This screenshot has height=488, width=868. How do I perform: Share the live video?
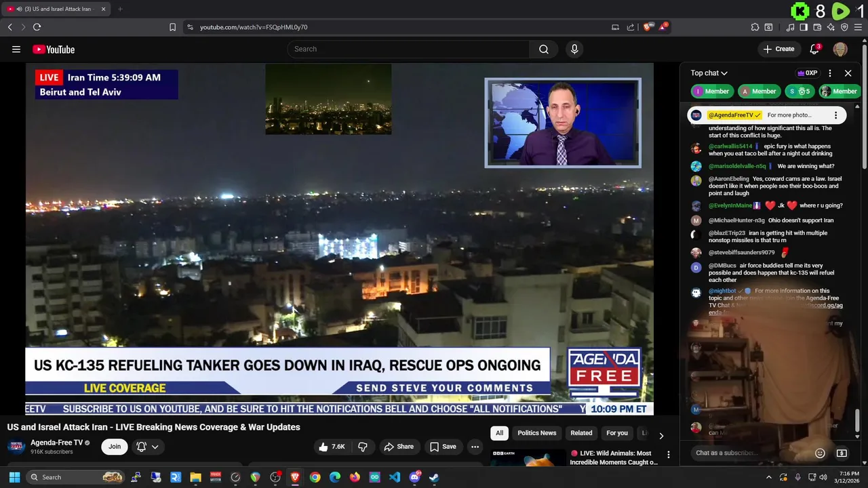point(399,447)
